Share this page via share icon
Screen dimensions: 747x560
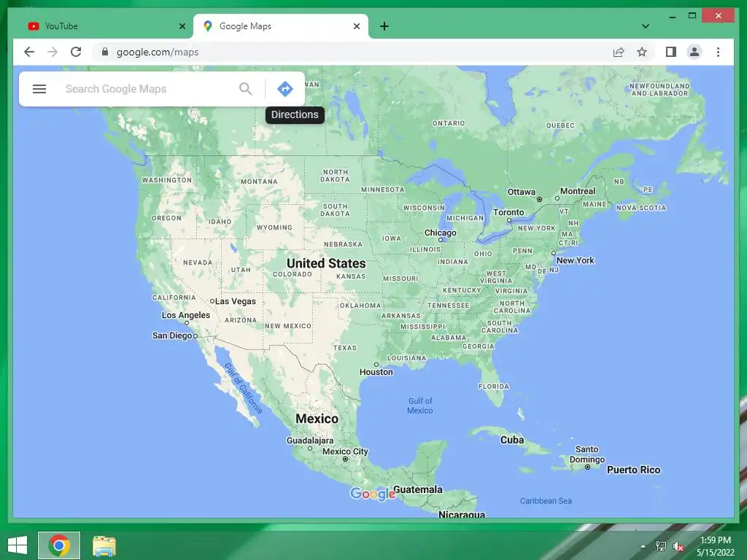point(619,52)
